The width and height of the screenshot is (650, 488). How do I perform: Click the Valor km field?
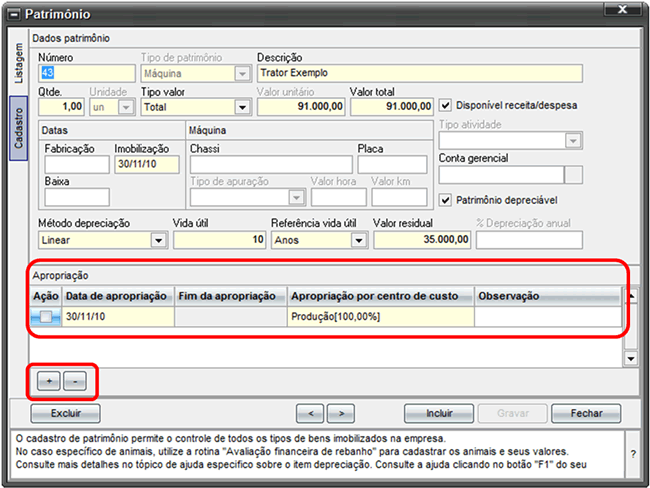(399, 197)
